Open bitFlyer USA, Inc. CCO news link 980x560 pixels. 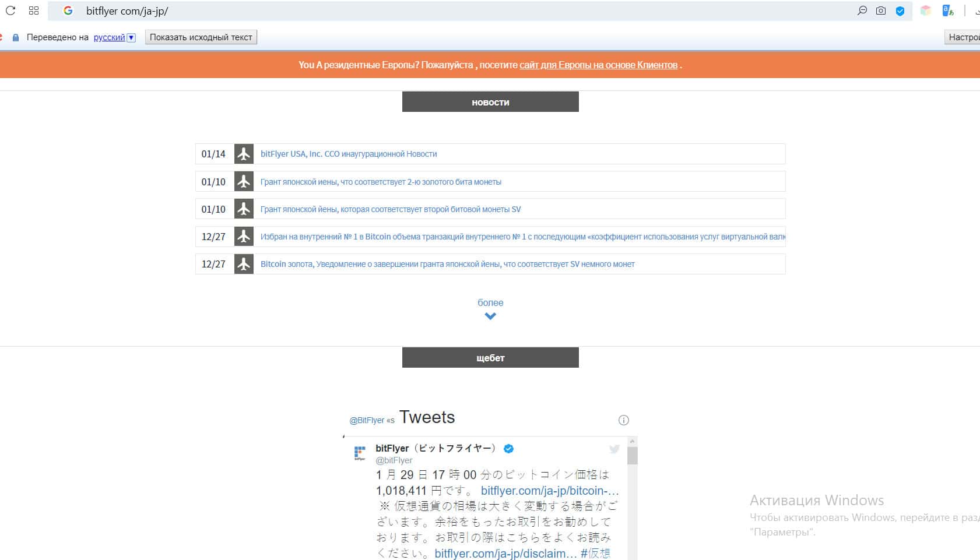(x=349, y=154)
